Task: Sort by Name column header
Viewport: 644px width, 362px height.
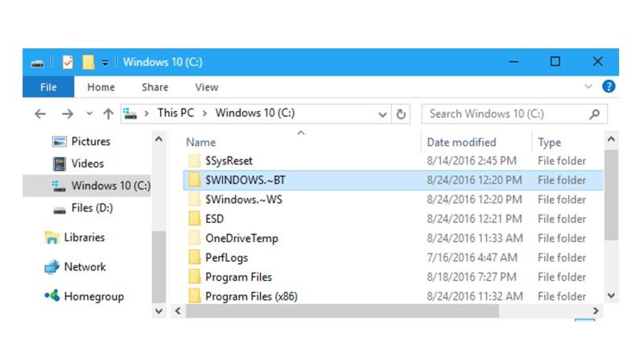Action: tap(200, 142)
